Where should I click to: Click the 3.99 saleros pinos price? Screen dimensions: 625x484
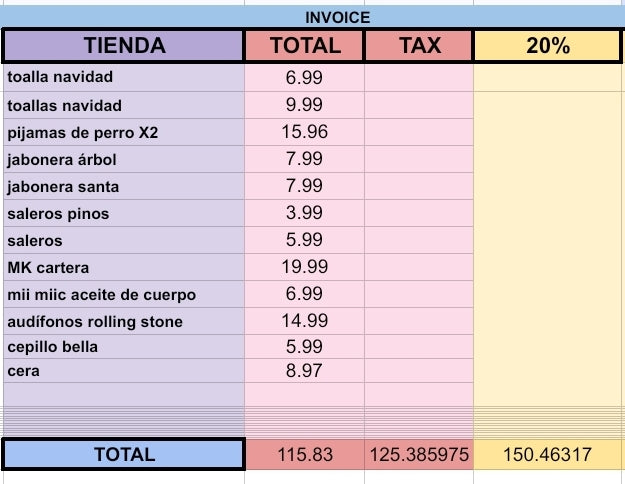tap(304, 213)
